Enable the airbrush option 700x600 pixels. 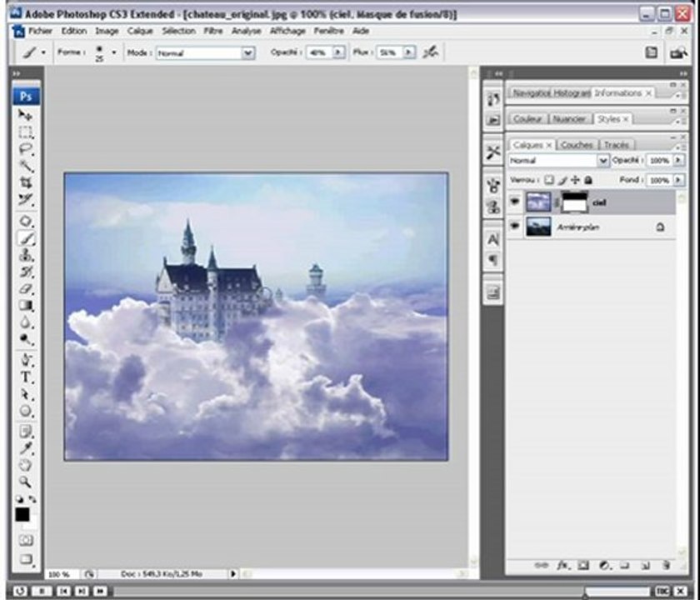point(430,52)
